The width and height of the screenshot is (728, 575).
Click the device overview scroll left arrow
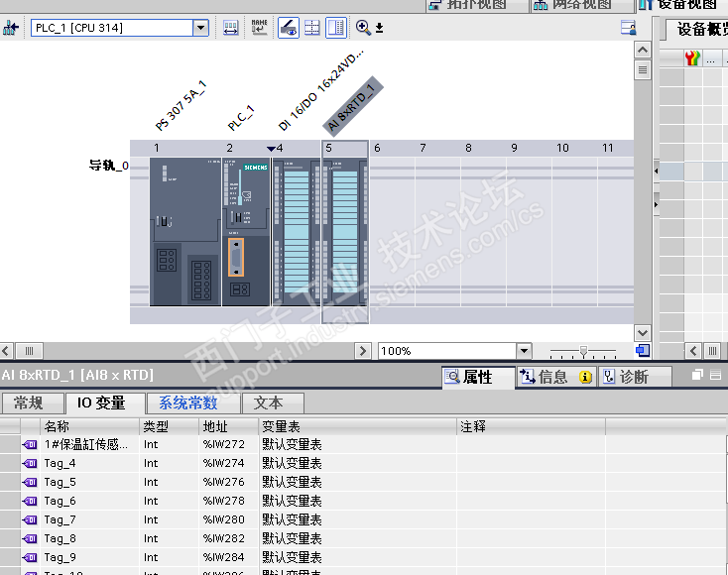[x=693, y=351]
